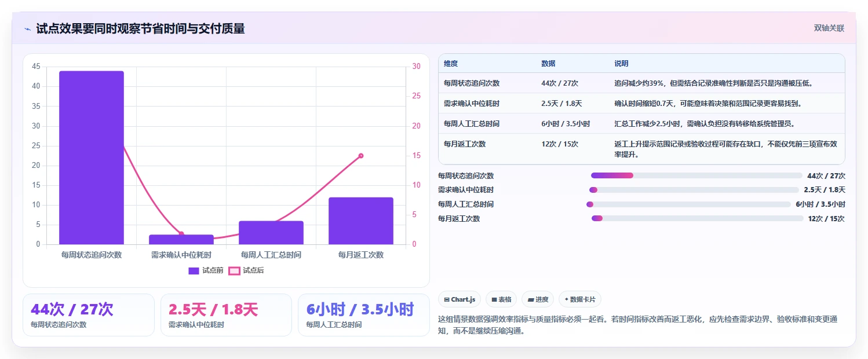Click the 汇总工作减少2.5小时 explanation text
The width and height of the screenshot is (868, 359).
(705, 124)
